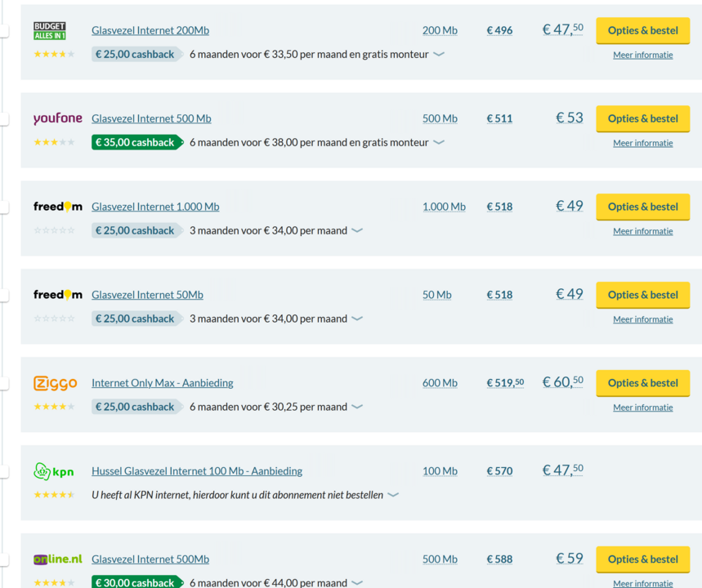Click the KPN provider logo
Screen dimensions: 702x588
click(54, 471)
